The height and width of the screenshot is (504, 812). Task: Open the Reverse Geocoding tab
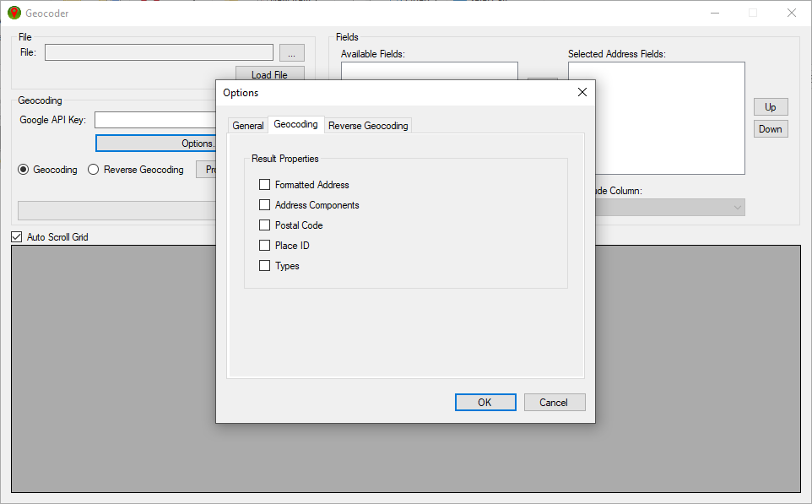click(x=368, y=124)
